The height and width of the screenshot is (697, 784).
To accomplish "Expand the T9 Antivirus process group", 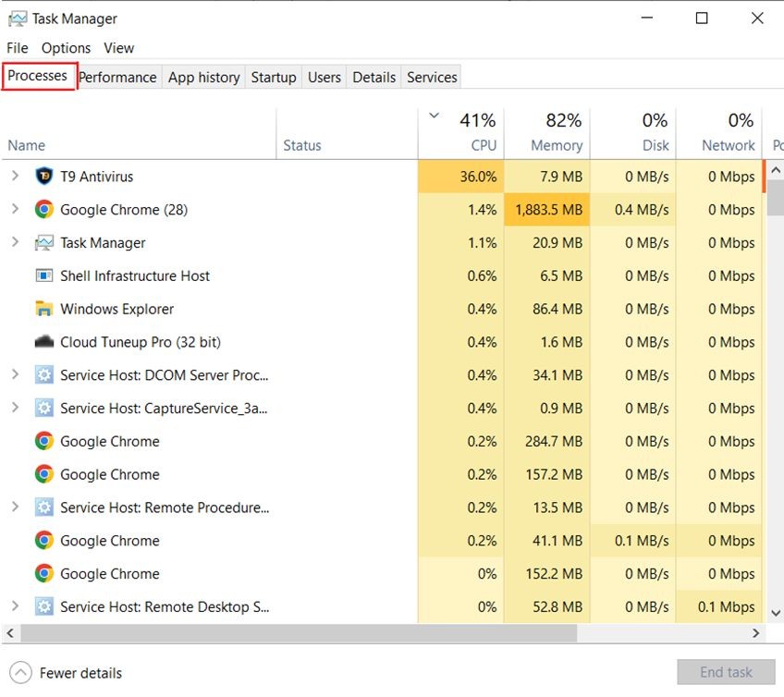I will pos(15,177).
